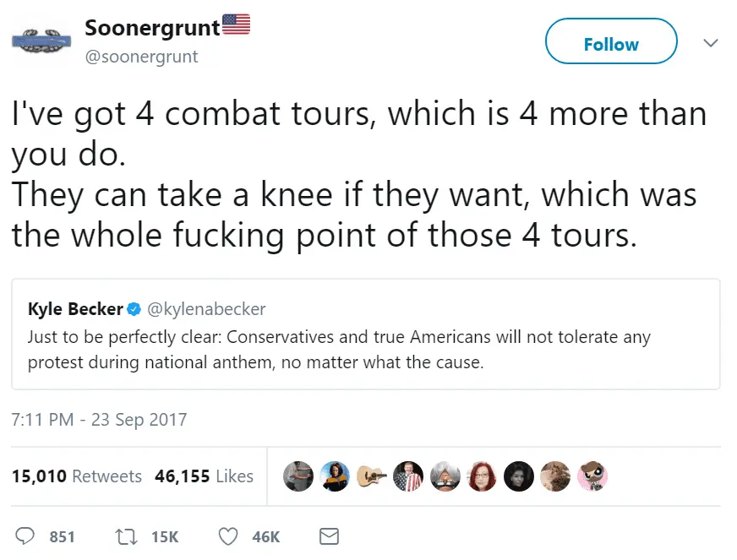
Task: Click the 7:11 PM timestamp link
Action: point(99,419)
